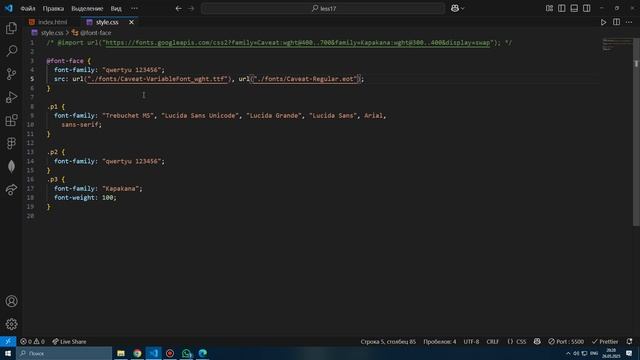Open the Caveat-Regular.eot path link

pos(305,79)
